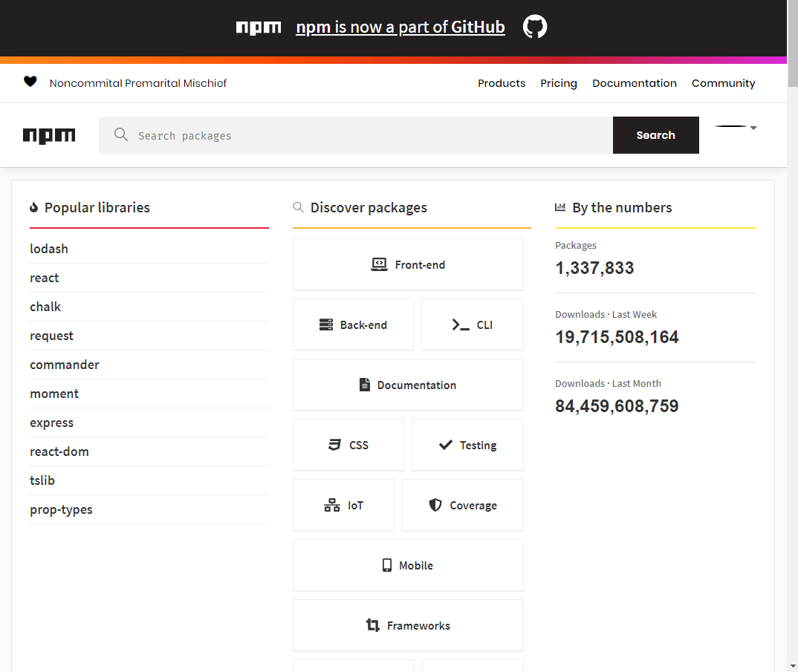Select the Coverage package category
The image size is (798, 672).
pos(463,505)
